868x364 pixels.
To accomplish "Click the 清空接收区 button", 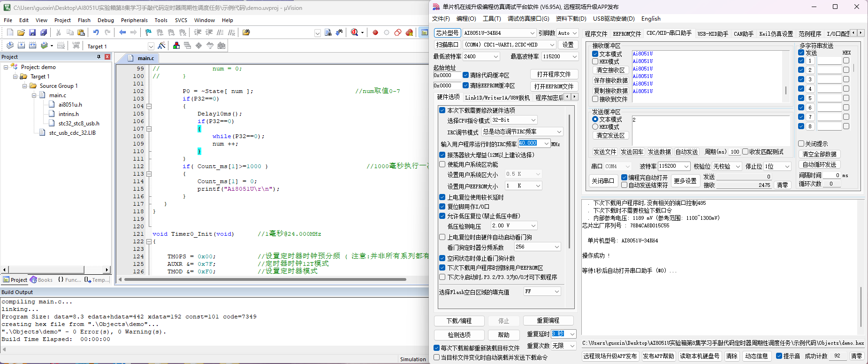I will pyautogui.click(x=610, y=70).
